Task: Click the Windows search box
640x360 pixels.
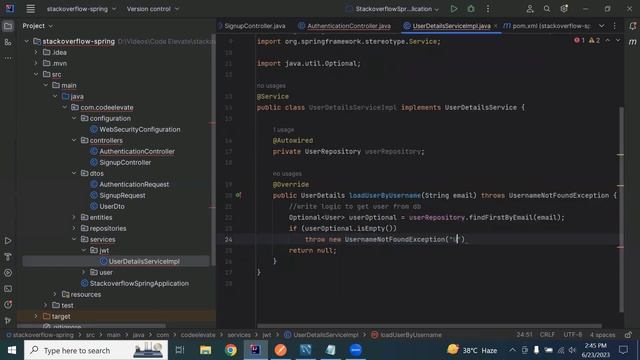Action: click(x=96, y=350)
